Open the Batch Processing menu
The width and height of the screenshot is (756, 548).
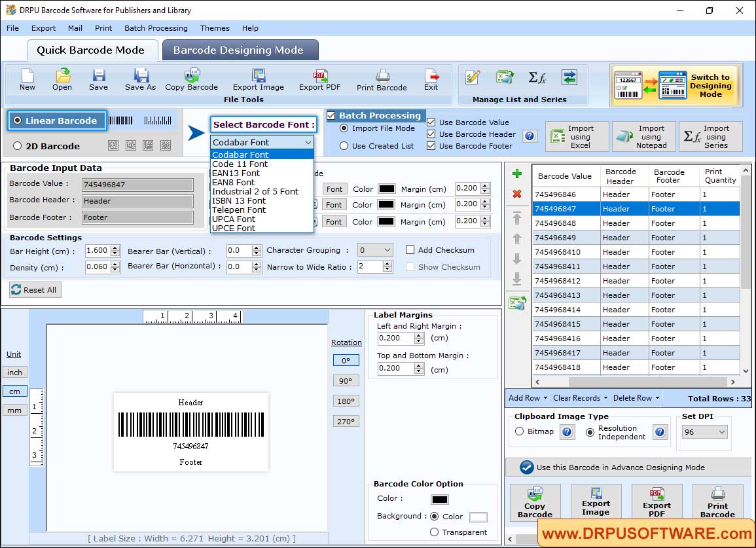tap(156, 28)
